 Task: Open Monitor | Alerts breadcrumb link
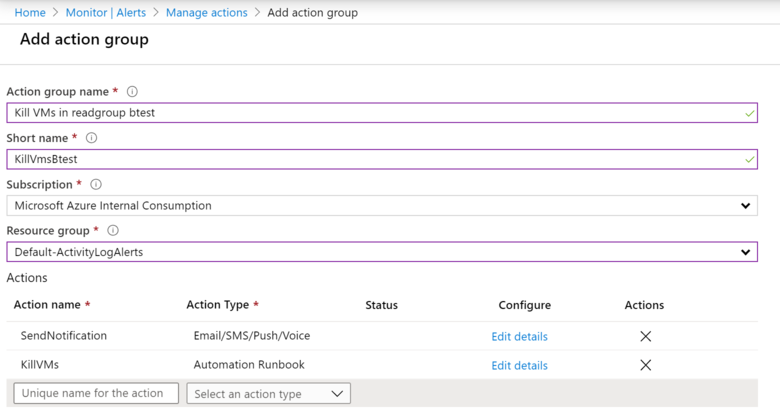click(x=106, y=12)
